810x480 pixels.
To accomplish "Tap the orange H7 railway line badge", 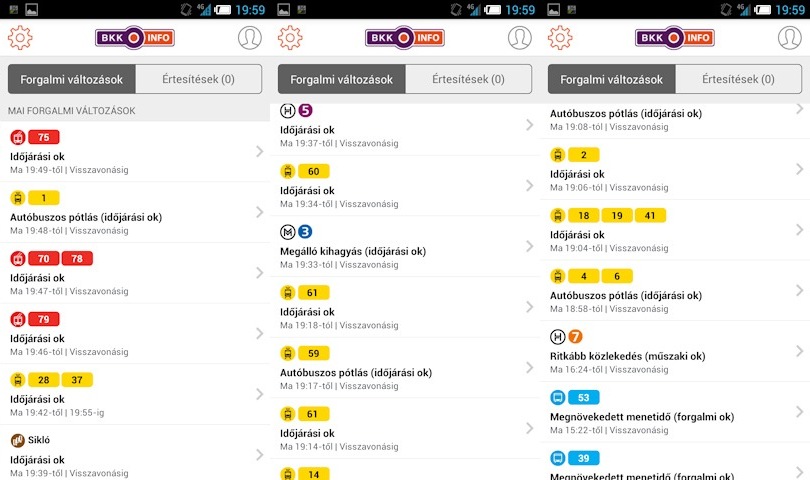I will click(575, 337).
